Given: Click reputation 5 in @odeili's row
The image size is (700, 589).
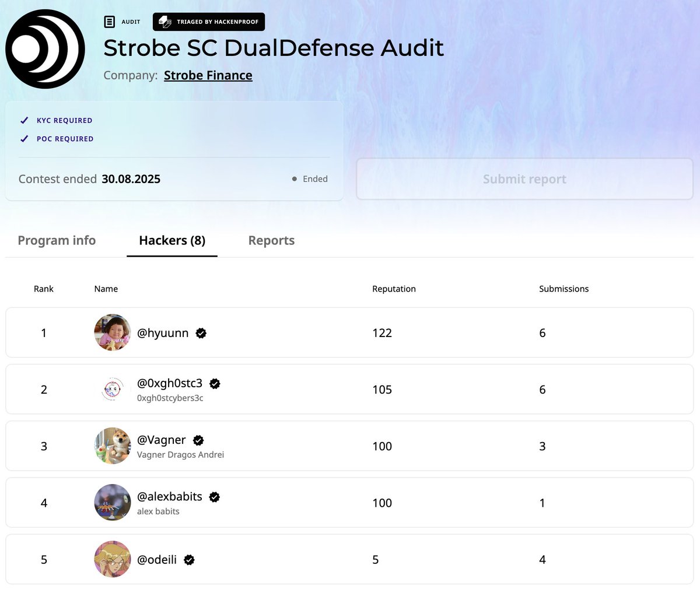Looking at the screenshot, I should (376, 560).
